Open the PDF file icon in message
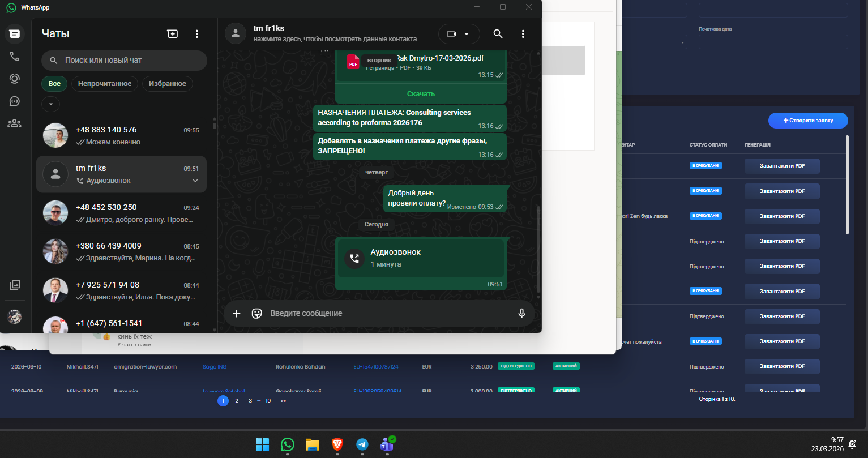868x458 pixels. click(x=353, y=61)
